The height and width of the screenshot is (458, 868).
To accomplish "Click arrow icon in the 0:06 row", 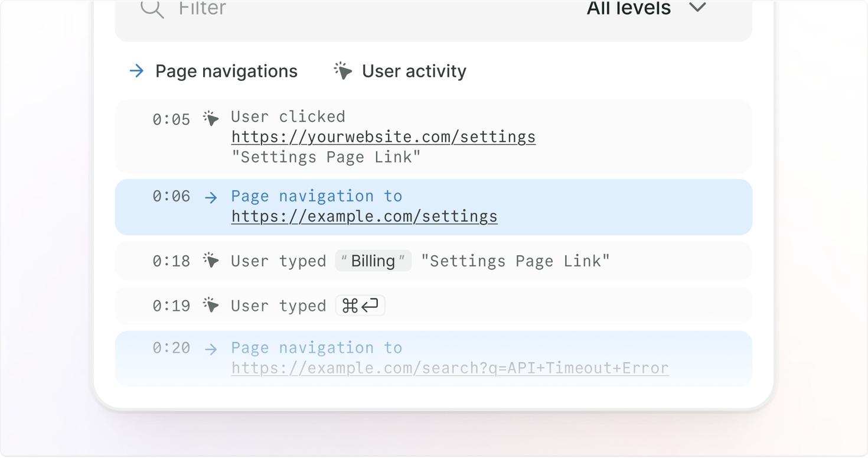I will point(211,198).
